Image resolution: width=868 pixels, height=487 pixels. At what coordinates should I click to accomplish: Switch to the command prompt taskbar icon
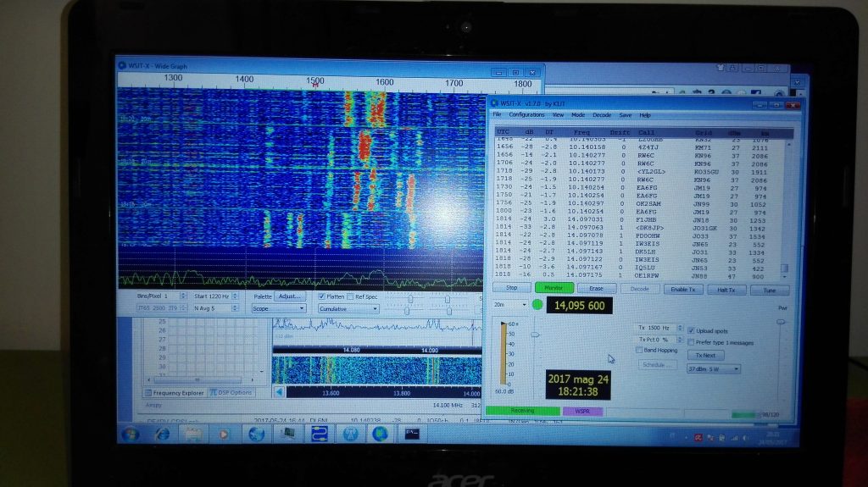tap(411, 434)
